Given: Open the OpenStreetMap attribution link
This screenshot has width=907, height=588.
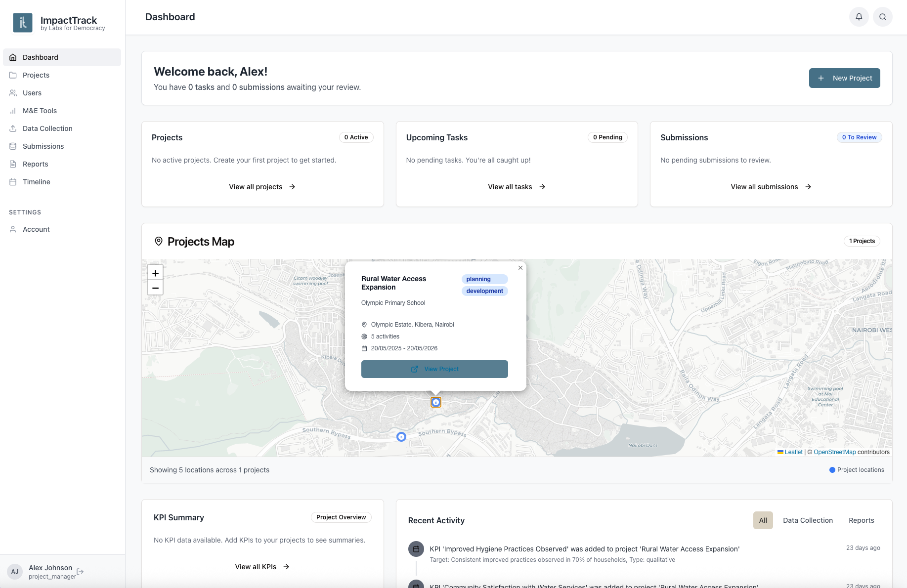Looking at the screenshot, I should [834, 452].
